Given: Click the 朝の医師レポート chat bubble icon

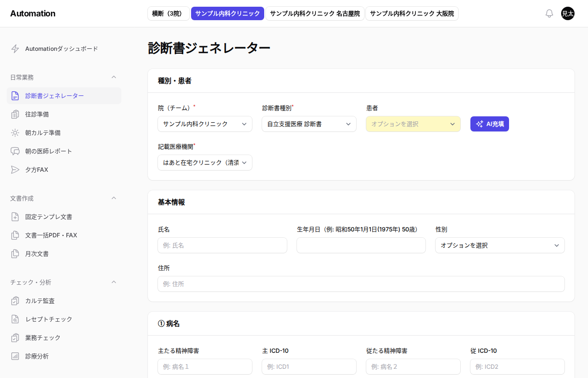Looking at the screenshot, I should pos(15,151).
